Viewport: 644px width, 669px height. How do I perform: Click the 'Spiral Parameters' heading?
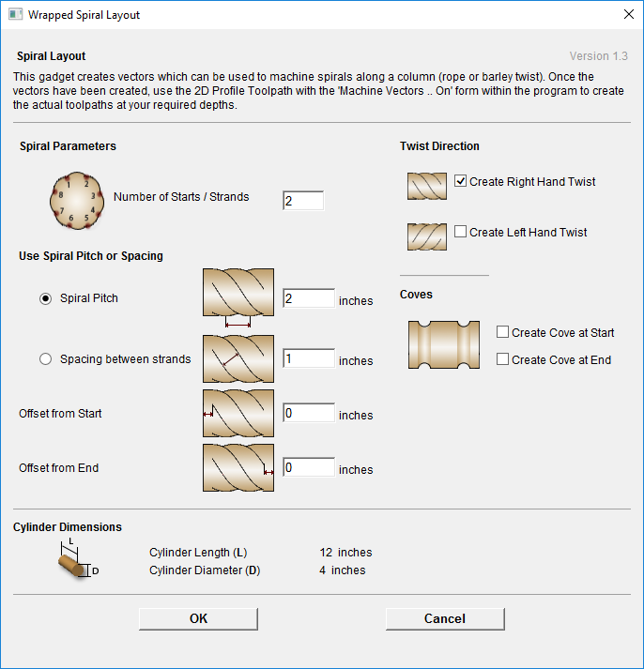pos(68,146)
